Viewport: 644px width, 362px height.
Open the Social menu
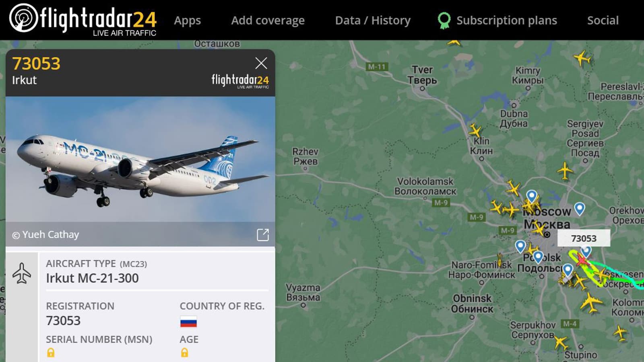point(603,21)
